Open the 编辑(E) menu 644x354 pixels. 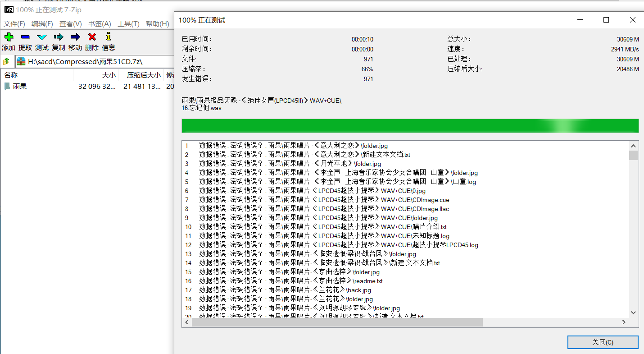pos(42,24)
